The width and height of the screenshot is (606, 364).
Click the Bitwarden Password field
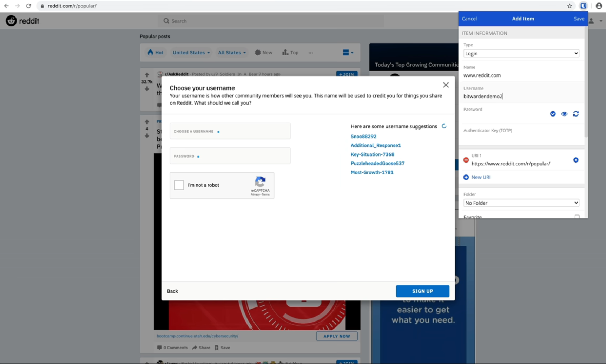pyautogui.click(x=505, y=114)
